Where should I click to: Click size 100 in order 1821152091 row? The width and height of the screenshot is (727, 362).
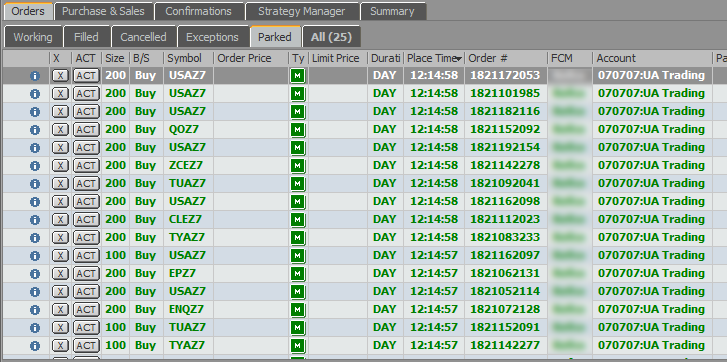coord(115,327)
